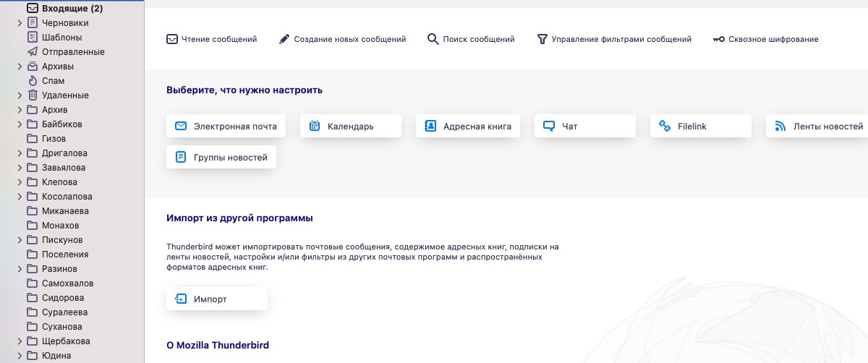Viewport: 868px width, 363px height.
Task: Click the Входящие inbox tray icon
Action: pos(33,9)
